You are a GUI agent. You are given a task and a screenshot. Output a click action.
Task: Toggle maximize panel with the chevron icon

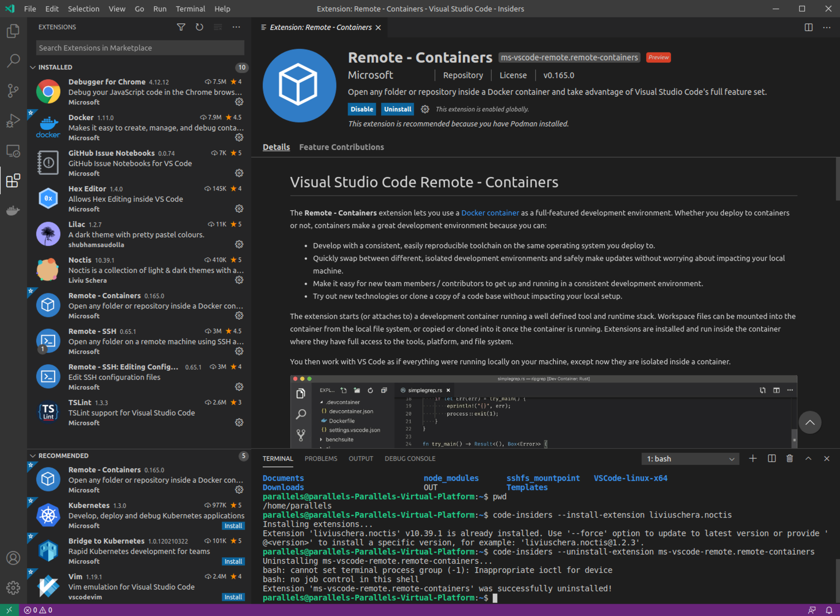click(808, 459)
